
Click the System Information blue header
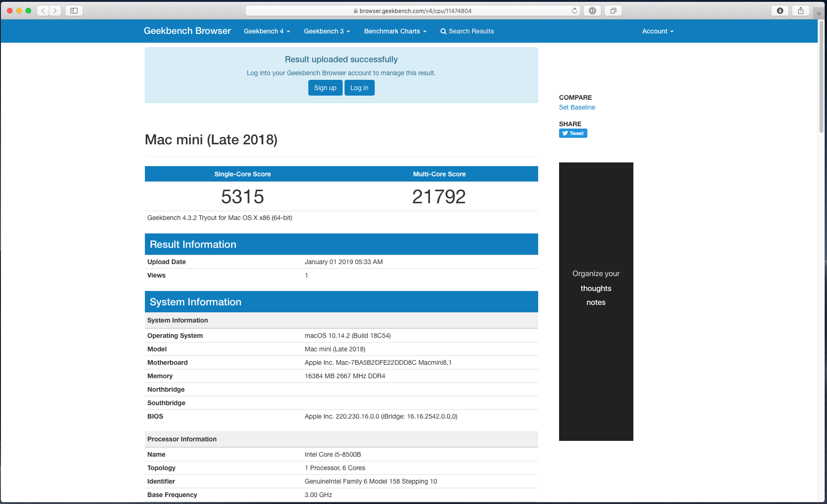[x=341, y=302]
